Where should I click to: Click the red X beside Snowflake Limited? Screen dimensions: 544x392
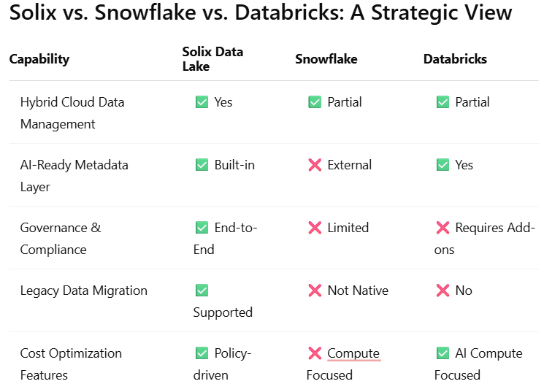click(x=315, y=228)
